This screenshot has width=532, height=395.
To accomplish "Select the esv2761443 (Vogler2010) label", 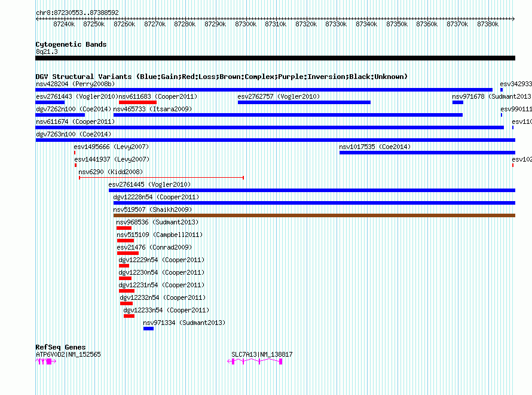I will [77, 96].
